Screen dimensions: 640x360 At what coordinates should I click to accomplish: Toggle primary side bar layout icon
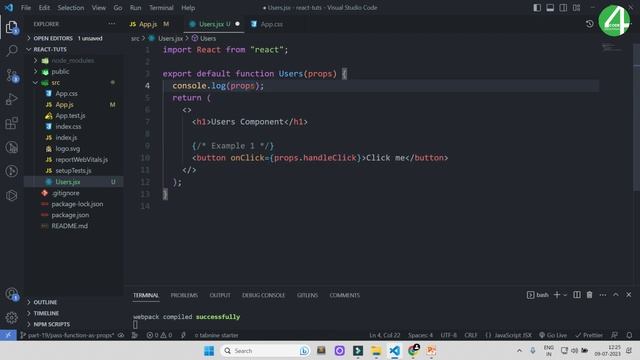tap(537, 8)
